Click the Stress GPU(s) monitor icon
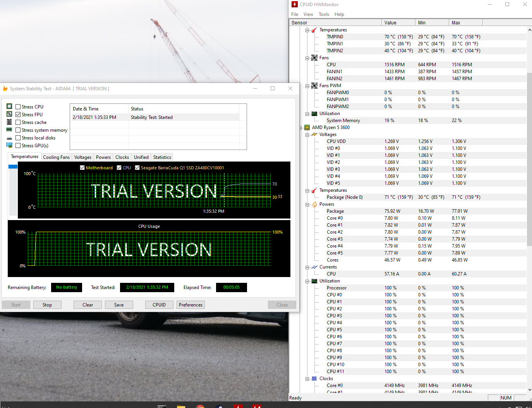 click(x=9, y=145)
